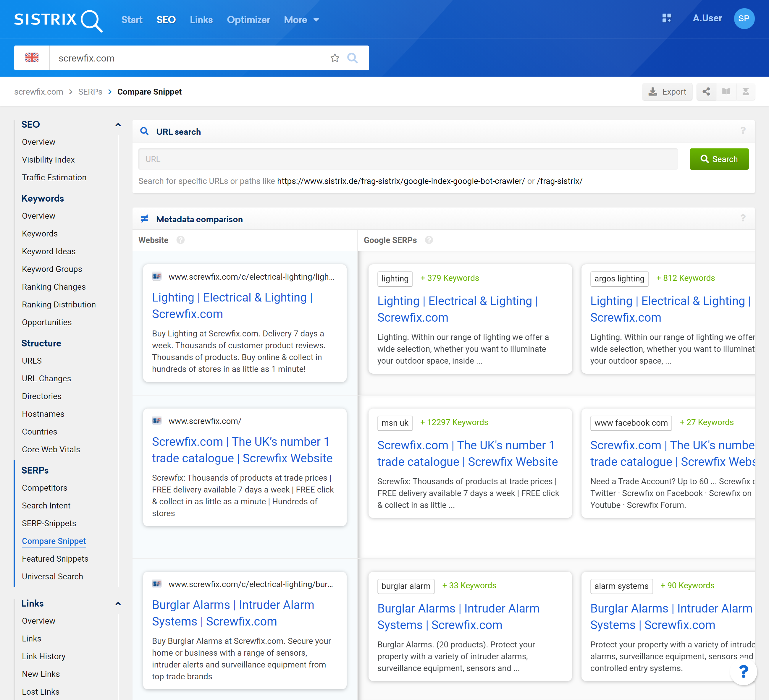769x700 pixels.
Task: Click the 'lighting' keyword tag
Action: [395, 279]
